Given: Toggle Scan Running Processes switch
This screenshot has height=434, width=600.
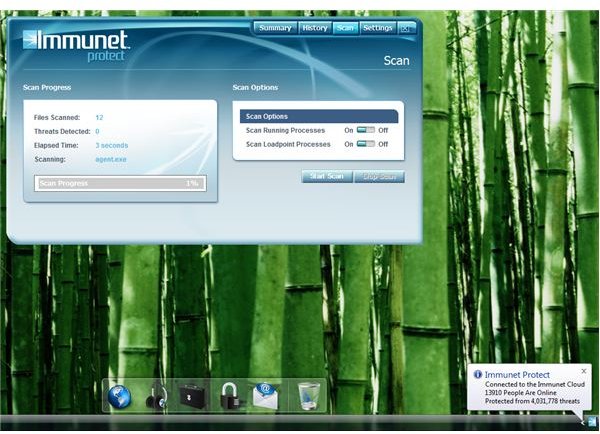Looking at the screenshot, I should click(365, 130).
